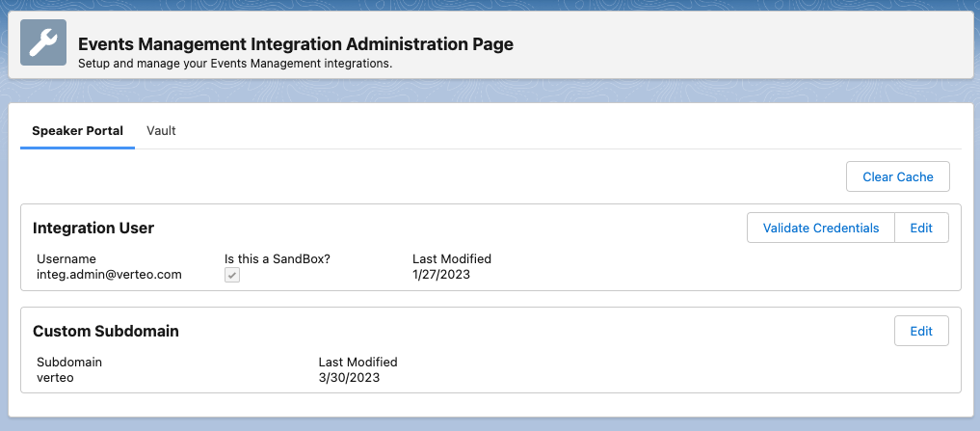The image size is (980, 431).
Task: Click the page title heading text
Action: click(295, 44)
